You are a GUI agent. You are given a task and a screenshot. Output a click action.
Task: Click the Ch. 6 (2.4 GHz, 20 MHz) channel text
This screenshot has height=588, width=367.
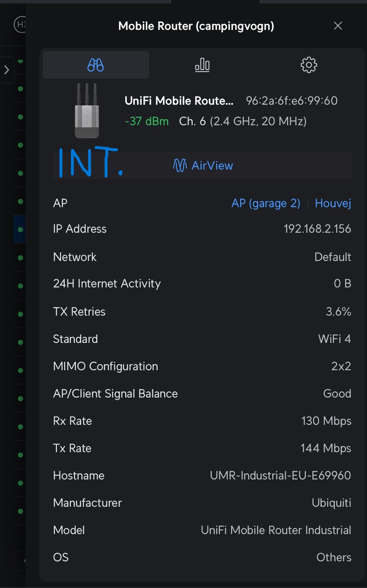(243, 121)
